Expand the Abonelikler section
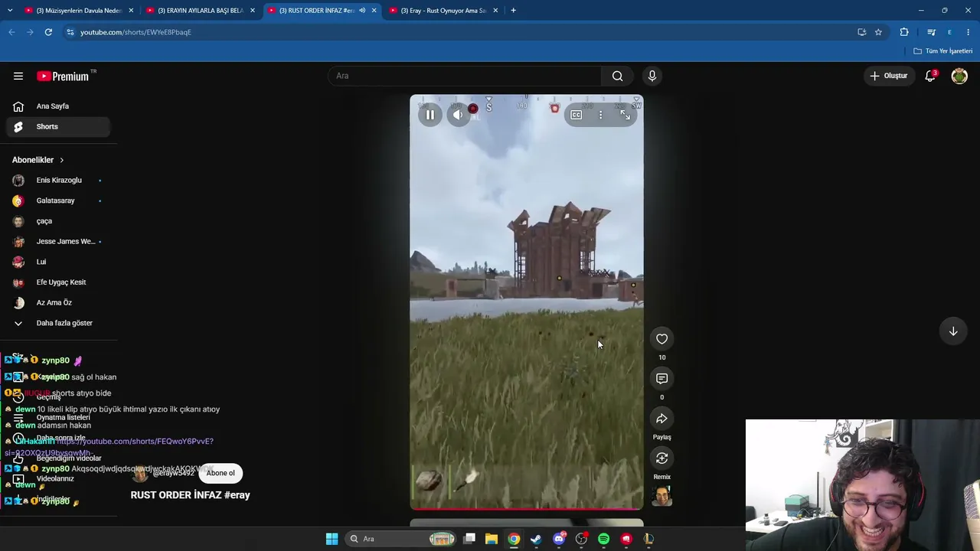 point(38,160)
